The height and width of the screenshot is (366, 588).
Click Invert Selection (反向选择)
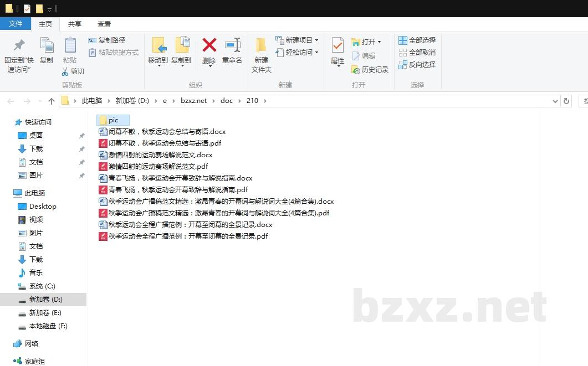click(x=417, y=65)
